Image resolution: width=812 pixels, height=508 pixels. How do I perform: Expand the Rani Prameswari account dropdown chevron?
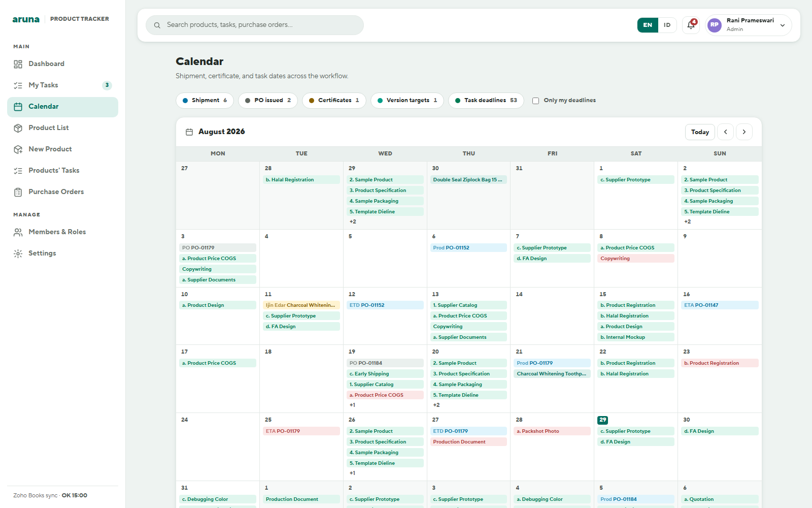tap(783, 25)
